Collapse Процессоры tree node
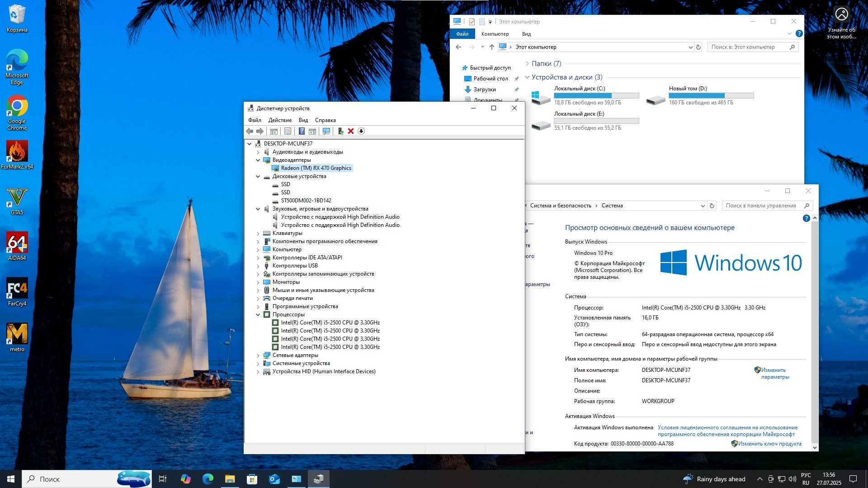 (258, 314)
